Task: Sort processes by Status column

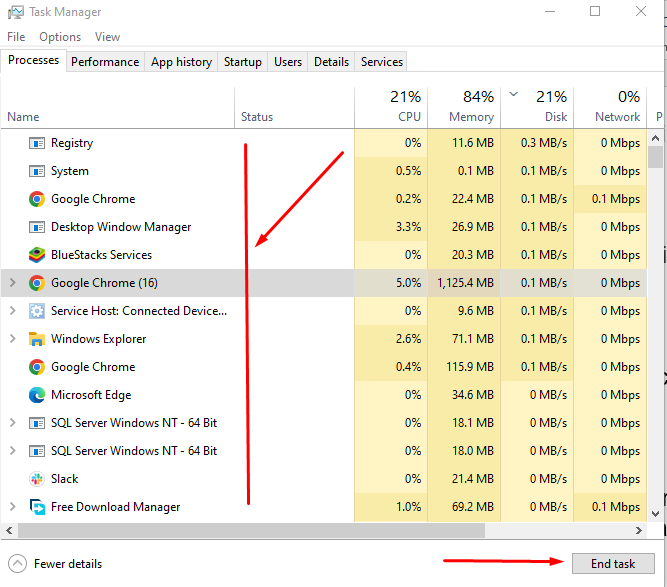Action: click(294, 108)
